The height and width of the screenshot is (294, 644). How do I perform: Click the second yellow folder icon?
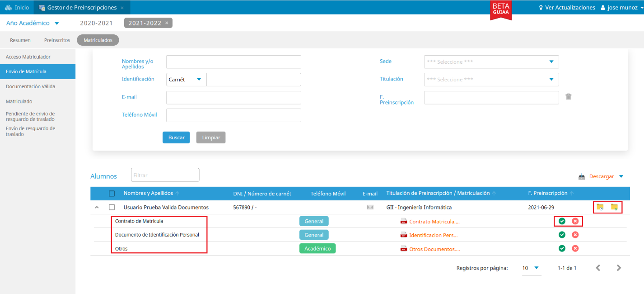coord(614,207)
